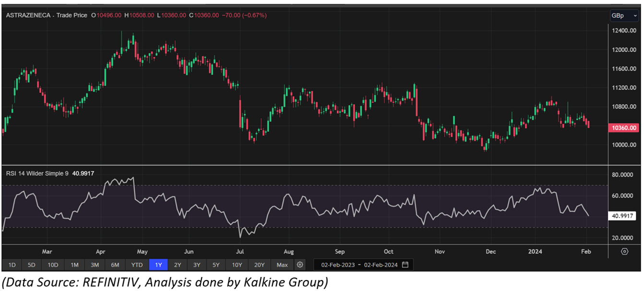Click the high price H10508.00 value
Screen dimensions: 644x291
140,15
